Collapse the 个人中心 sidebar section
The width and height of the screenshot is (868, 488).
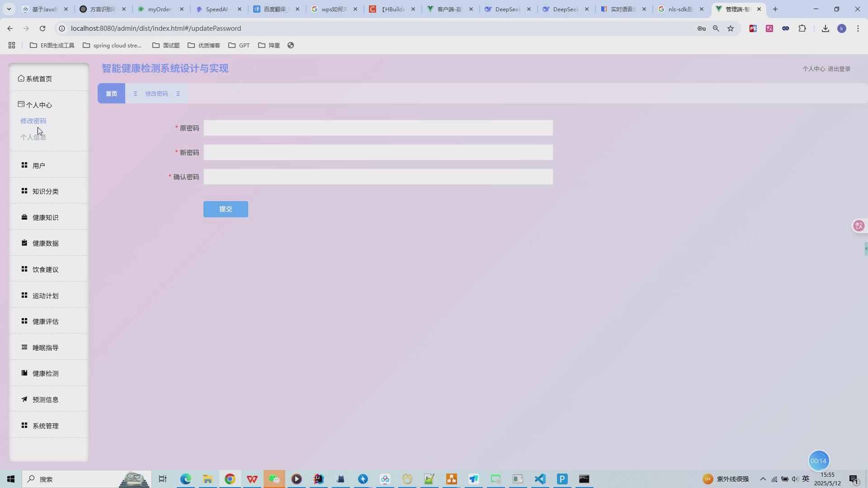coord(39,105)
